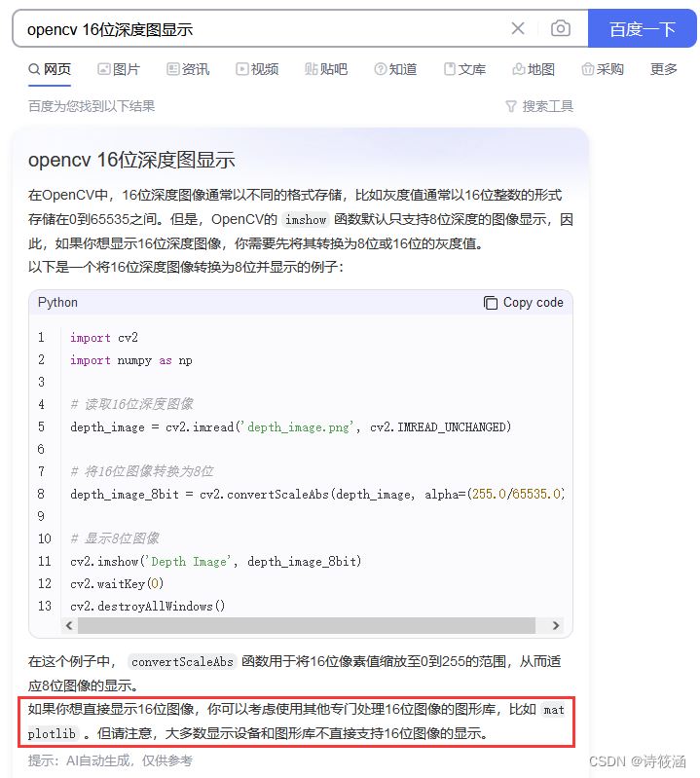Click code line 'cv2.waitKey(0)'
Image resolution: width=700 pixels, height=778 pixels.
[x=117, y=583]
